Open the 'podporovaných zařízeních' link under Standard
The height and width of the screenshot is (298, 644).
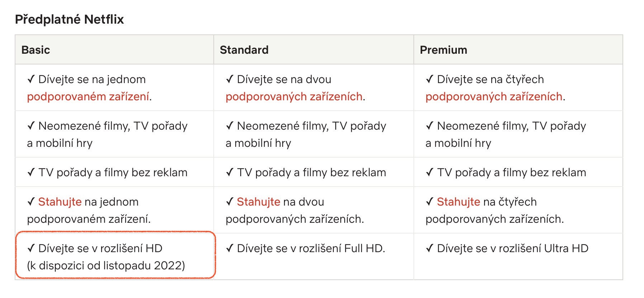(x=294, y=97)
